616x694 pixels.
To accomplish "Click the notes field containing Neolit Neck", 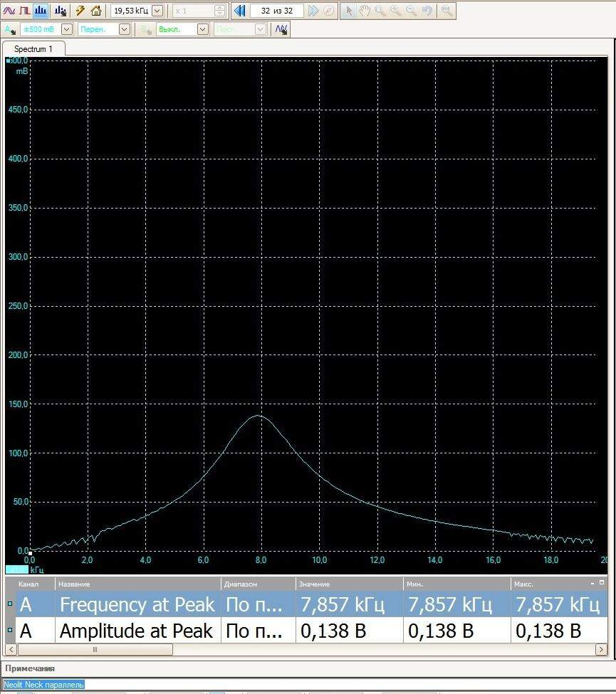I will coord(44,685).
